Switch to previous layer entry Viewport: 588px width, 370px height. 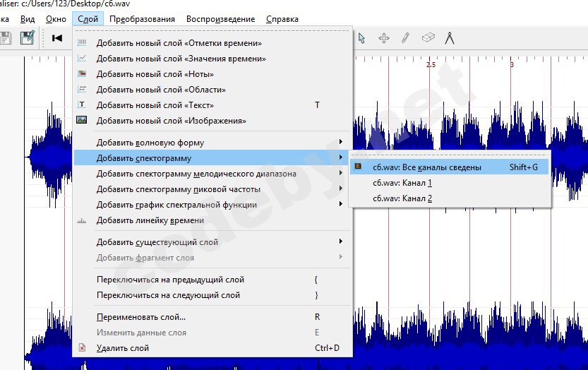click(212, 280)
